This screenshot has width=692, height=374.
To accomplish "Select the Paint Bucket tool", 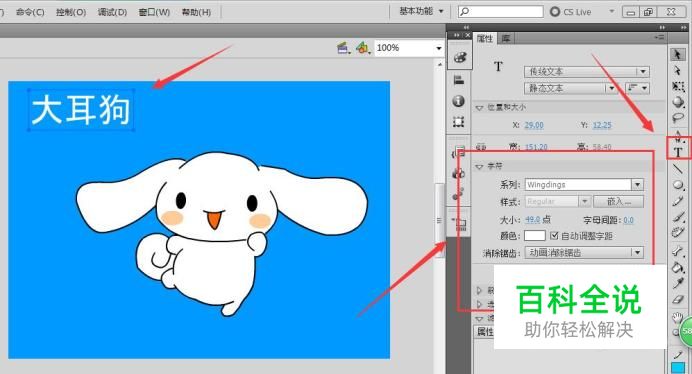I will (678, 267).
